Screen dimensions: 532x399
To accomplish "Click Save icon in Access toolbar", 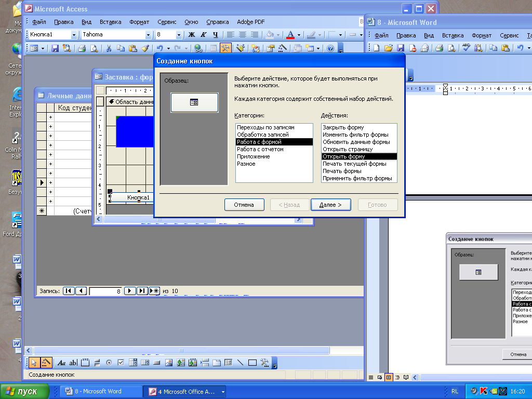I will (x=55, y=48).
